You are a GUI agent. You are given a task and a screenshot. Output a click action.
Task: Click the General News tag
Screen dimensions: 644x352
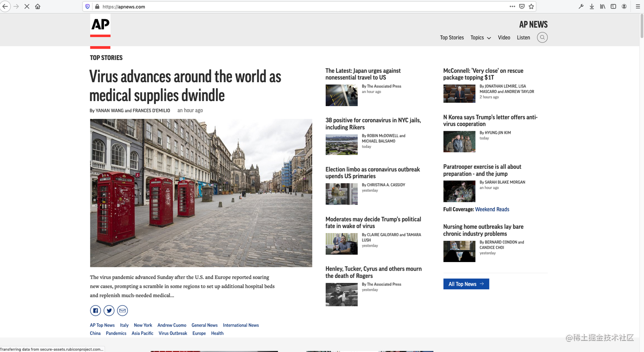[x=204, y=325]
